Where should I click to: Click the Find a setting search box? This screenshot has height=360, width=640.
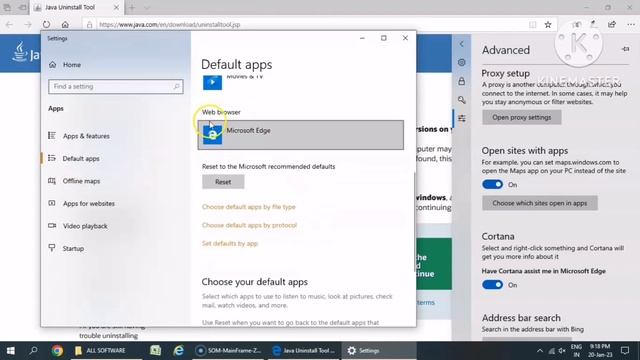(x=116, y=87)
